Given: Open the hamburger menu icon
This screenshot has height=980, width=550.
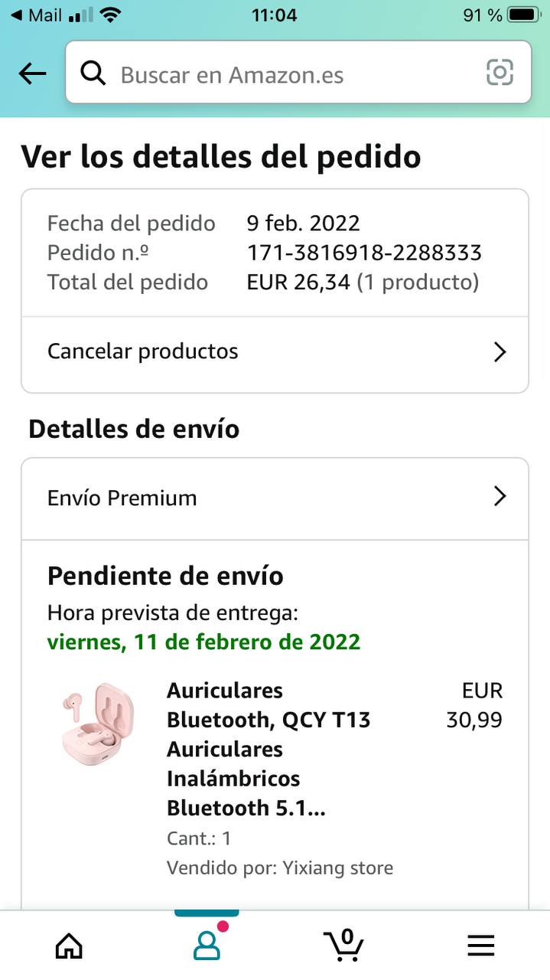Looking at the screenshot, I should [481, 946].
